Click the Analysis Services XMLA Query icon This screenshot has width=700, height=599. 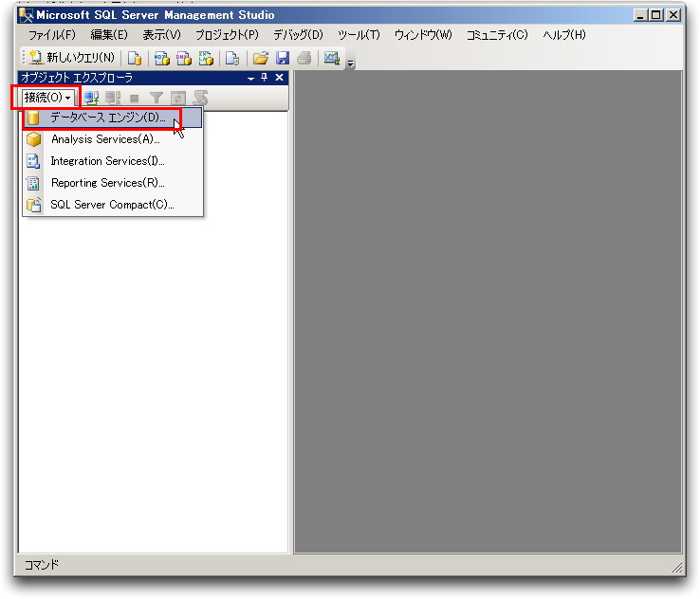[x=206, y=58]
